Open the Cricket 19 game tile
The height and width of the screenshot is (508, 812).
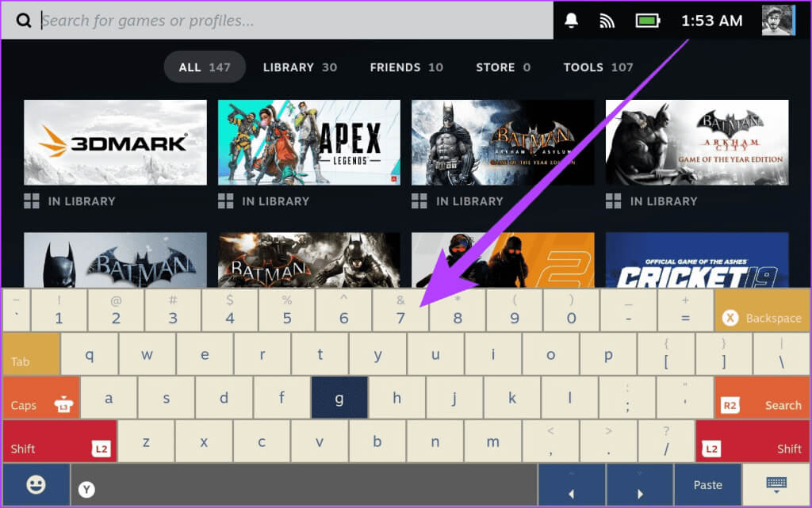697,260
